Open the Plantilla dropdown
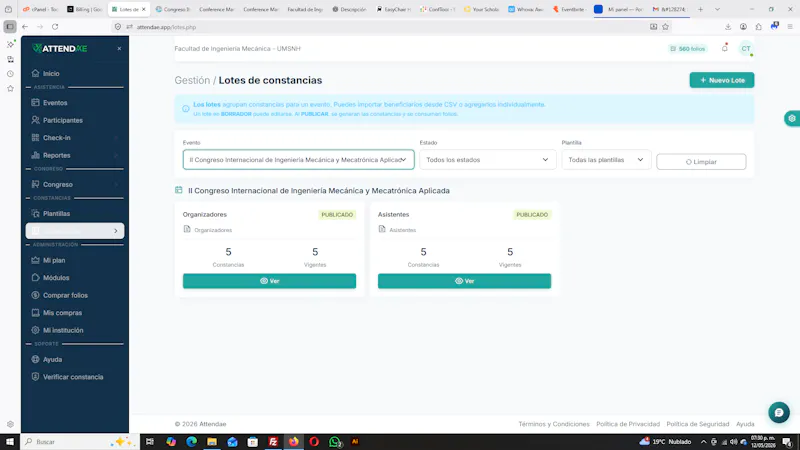Screen dimensions: 800x450 [x=606, y=160]
